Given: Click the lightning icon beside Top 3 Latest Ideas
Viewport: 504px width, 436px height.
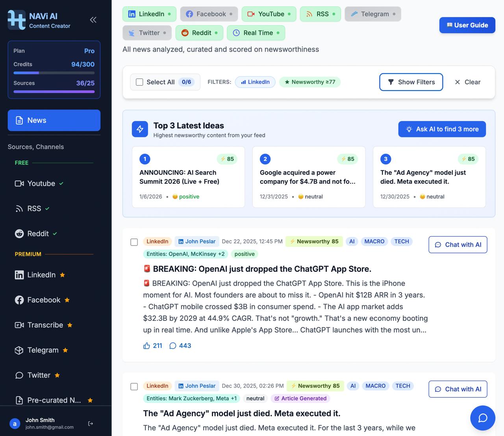Looking at the screenshot, I should click(140, 129).
